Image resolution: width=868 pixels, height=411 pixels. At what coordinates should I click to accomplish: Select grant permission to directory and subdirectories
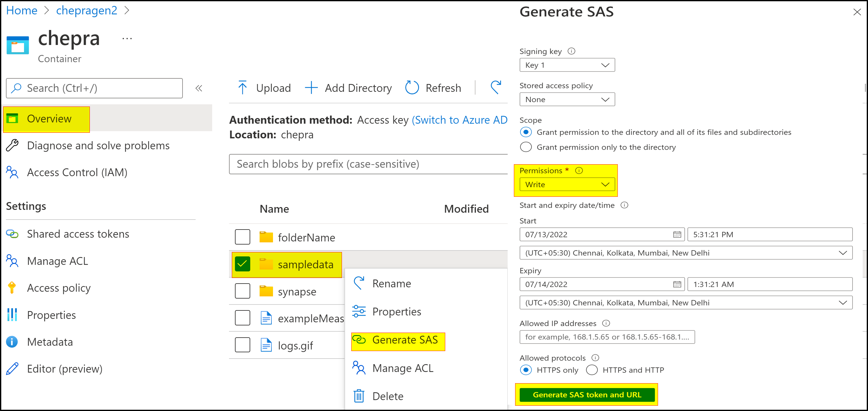coord(526,132)
